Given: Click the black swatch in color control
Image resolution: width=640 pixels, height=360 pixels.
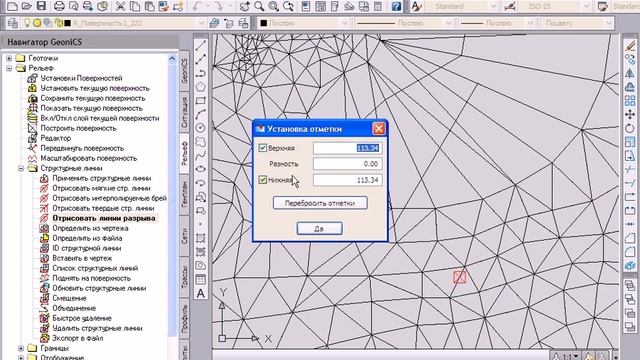Looking at the screenshot, I should tap(264, 23).
